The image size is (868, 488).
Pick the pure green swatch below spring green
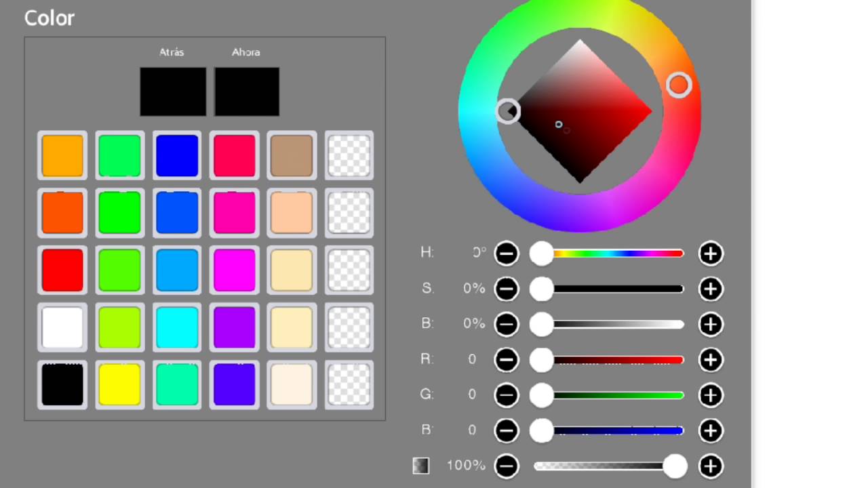point(120,213)
